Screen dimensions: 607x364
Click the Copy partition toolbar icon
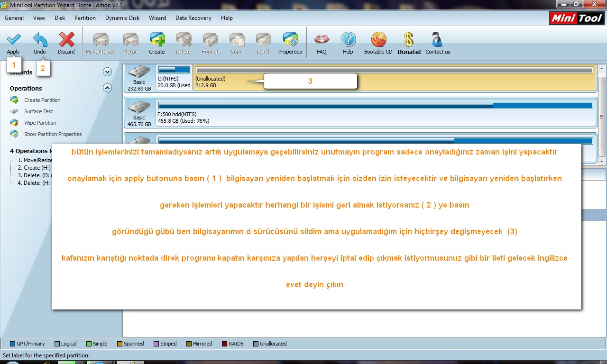point(237,43)
